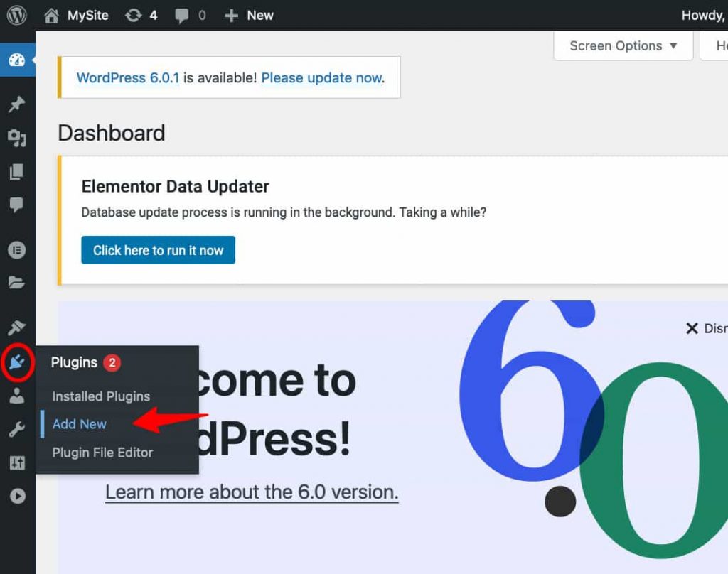Open the updates icon showing 4
Image resolution: width=728 pixels, height=574 pixels.
point(141,16)
